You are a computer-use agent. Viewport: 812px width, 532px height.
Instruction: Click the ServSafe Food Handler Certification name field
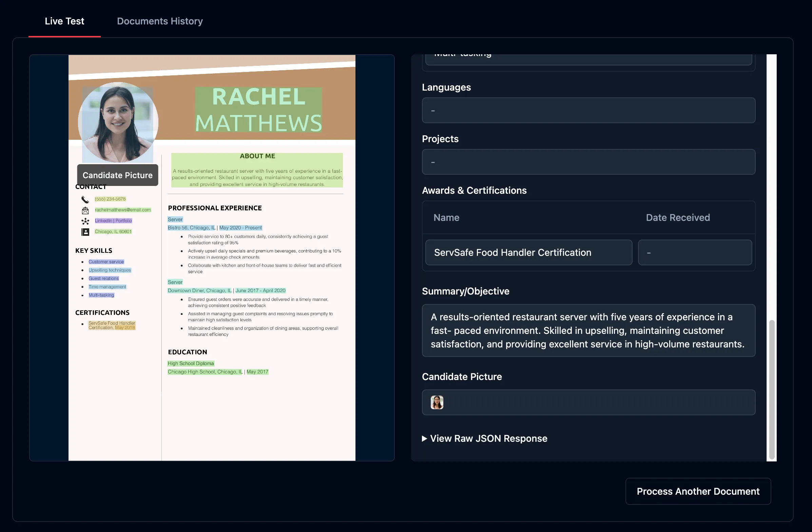[528, 252]
